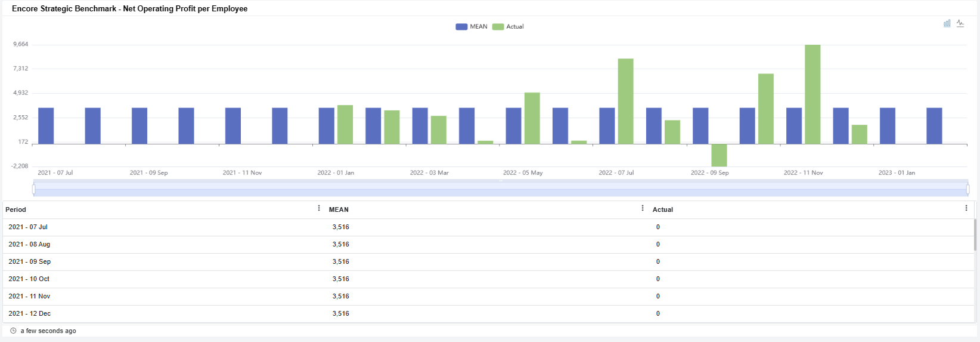980x342 pixels.
Task: Switch to line chart view
Action: tap(960, 23)
